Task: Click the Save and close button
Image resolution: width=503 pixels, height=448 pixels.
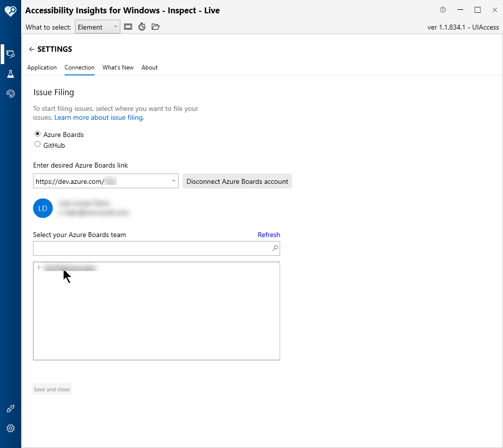Action: click(x=52, y=389)
